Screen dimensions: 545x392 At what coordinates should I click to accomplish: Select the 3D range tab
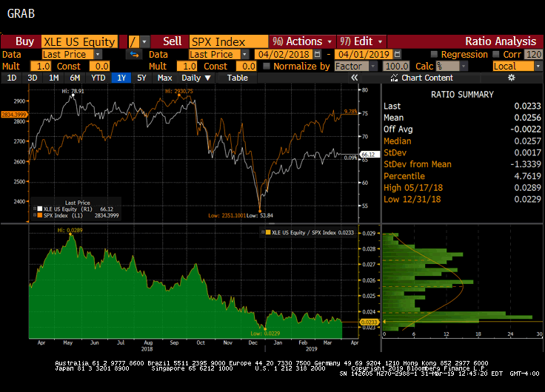click(x=33, y=78)
